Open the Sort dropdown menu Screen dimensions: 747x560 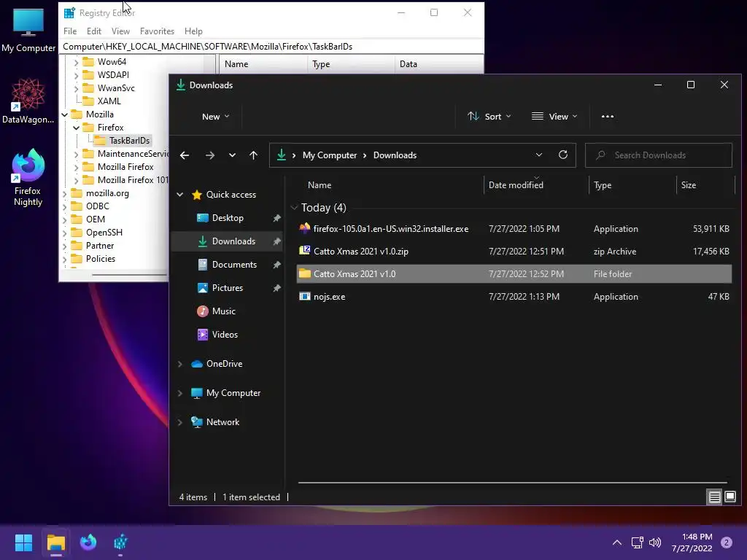pyautogui.click(x=489, y=117)
